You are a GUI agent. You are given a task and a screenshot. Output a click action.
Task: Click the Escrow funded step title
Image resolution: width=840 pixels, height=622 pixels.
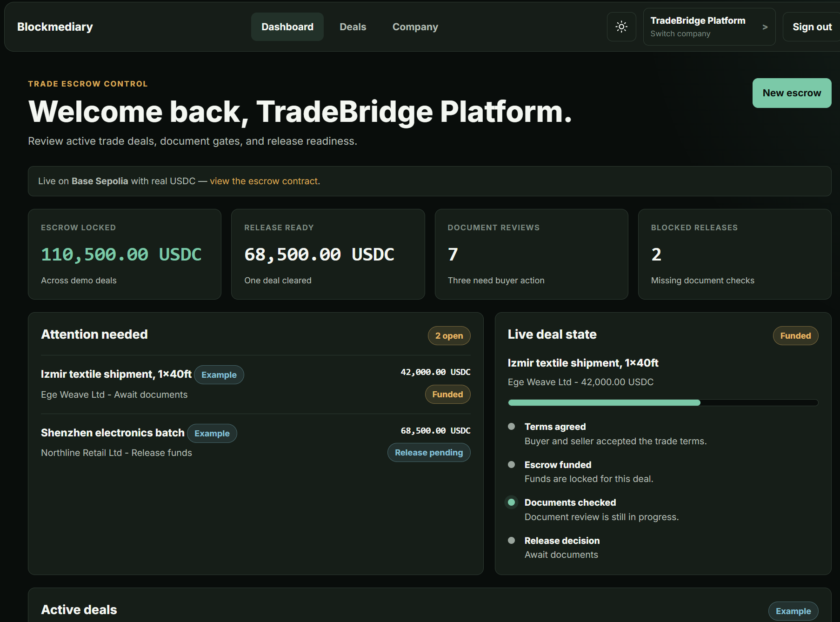pyautogui.click(x=558, y=465)
